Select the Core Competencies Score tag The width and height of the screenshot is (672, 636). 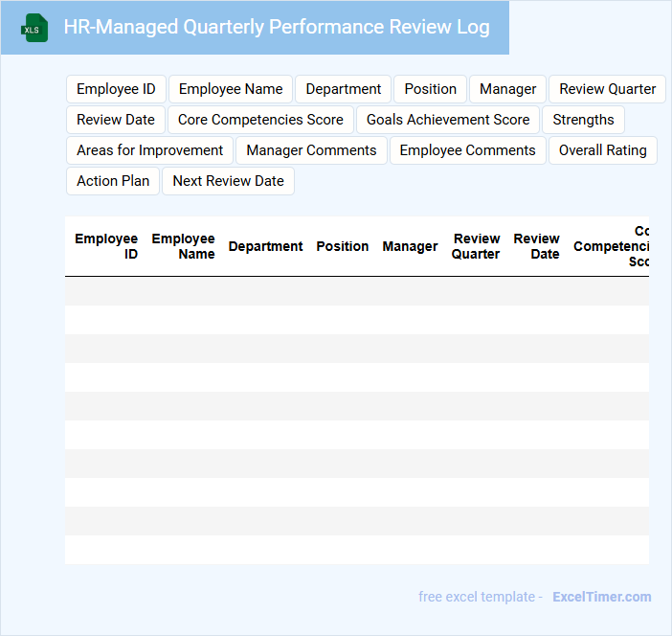click(260, 120)
